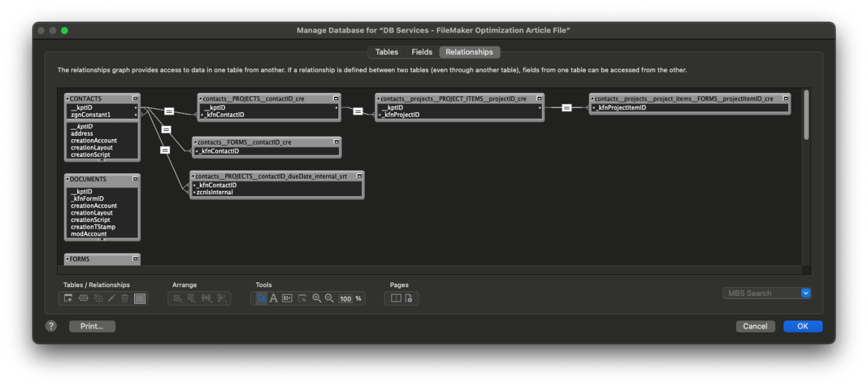Confirm with the OK button

click(803, 327)
